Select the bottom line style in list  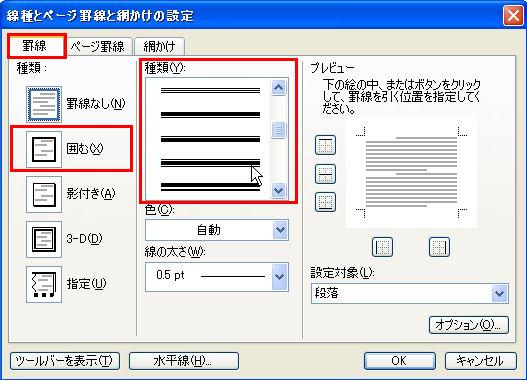[x=210, y=186]
